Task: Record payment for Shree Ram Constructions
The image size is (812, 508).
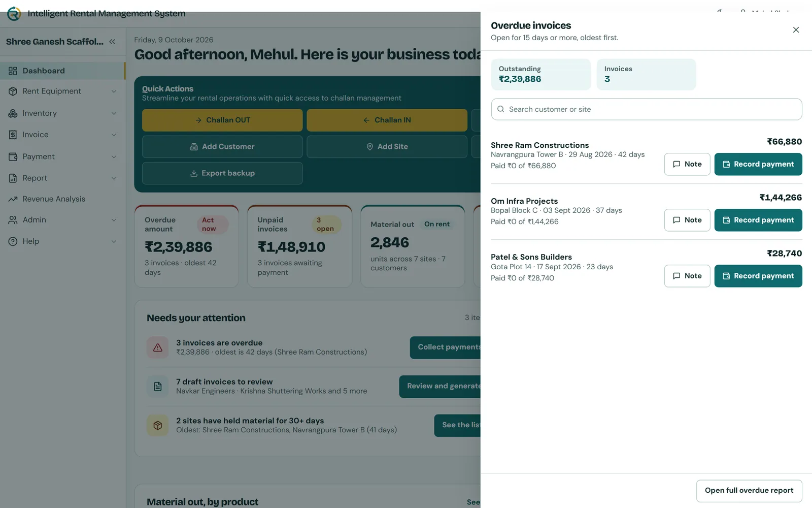Action: pos(758,164)
